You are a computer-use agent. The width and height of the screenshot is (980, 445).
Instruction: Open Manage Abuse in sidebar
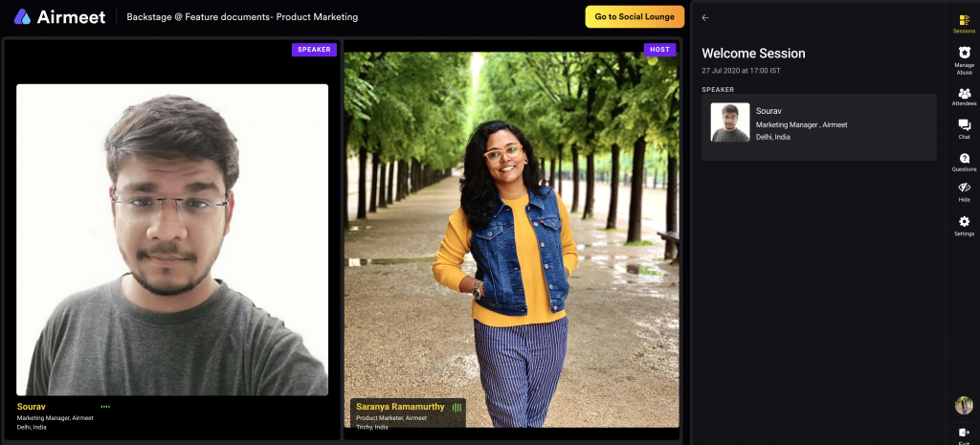click(964, 58)
